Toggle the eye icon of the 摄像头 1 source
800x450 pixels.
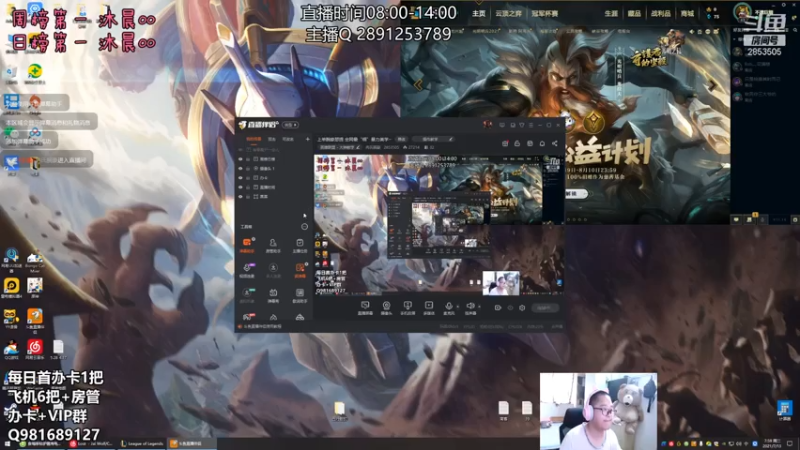[241, 168]
